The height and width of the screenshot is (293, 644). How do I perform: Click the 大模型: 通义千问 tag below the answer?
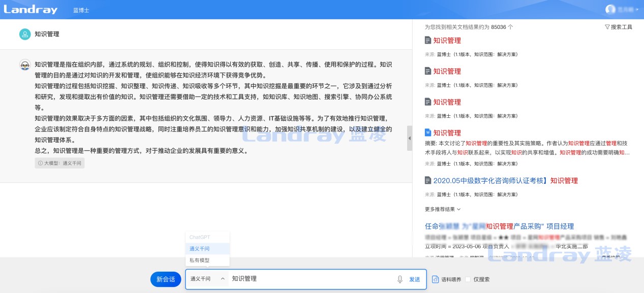pos(59,163)
